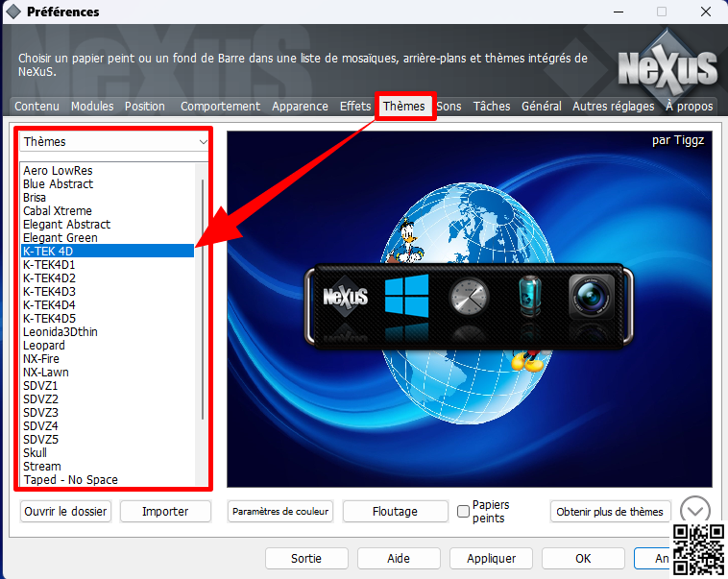Go to Autres réglages tab
This screenshot has width=728, height=579.
(614, 107)
